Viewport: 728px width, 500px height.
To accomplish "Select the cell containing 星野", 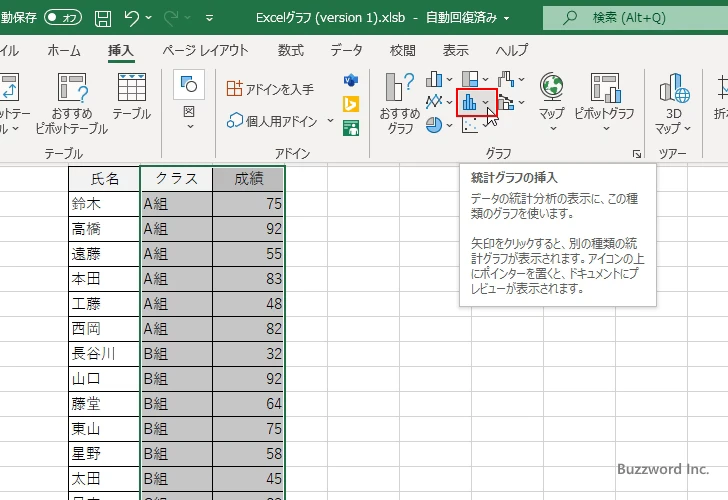I will 104,454.
